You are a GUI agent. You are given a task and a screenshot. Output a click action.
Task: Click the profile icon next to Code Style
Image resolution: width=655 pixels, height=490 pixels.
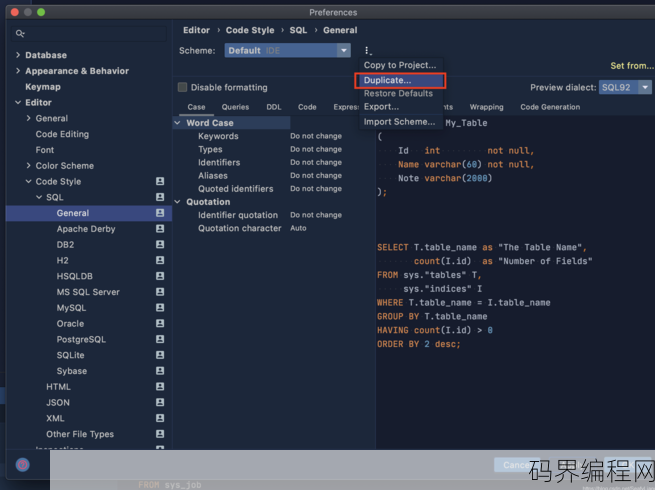[160, 181]
